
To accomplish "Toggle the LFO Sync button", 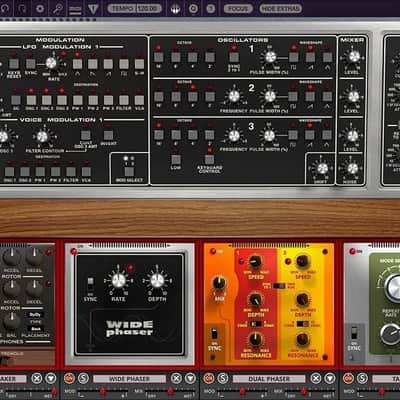I will pos(31,64).
